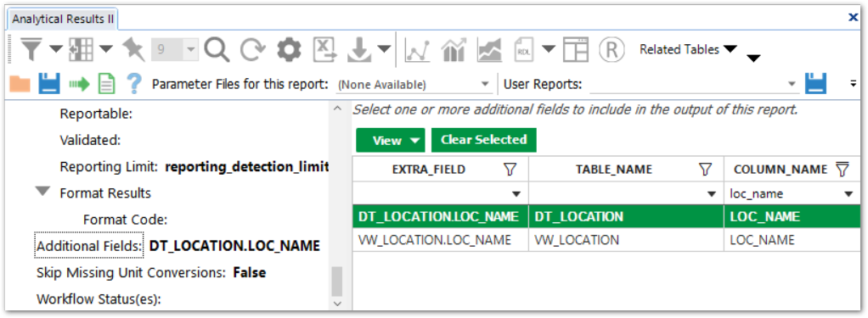Select the Reportable parameter
Screen dimensions: 868x318
tap(96, 114)
